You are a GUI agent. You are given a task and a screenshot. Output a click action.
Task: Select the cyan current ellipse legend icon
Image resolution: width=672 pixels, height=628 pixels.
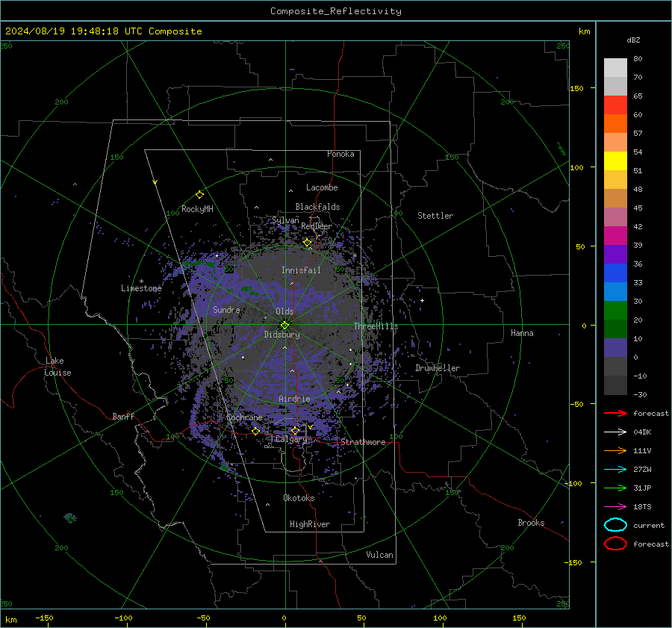(615, 525)
